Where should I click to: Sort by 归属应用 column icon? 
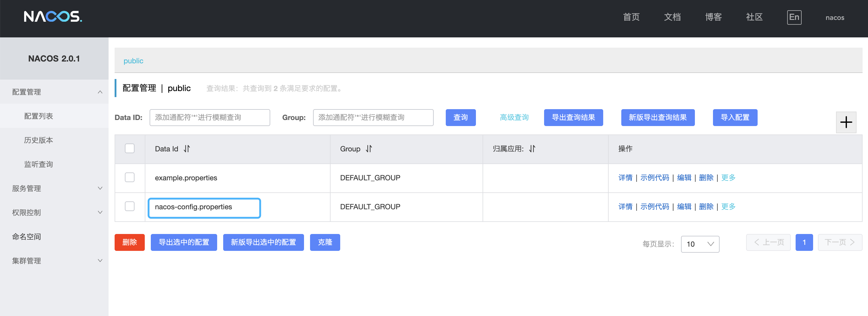532,149
